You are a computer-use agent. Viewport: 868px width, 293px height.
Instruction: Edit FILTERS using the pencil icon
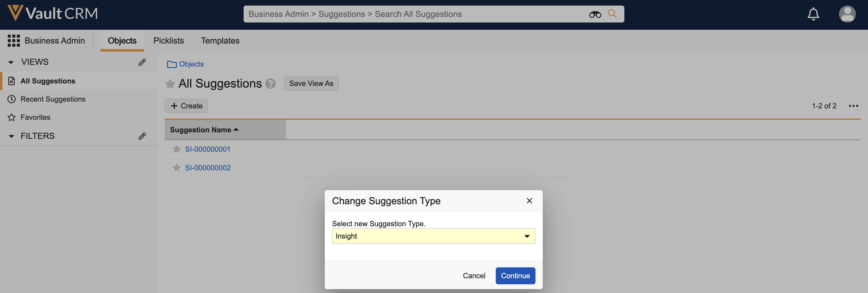[142, 136]
